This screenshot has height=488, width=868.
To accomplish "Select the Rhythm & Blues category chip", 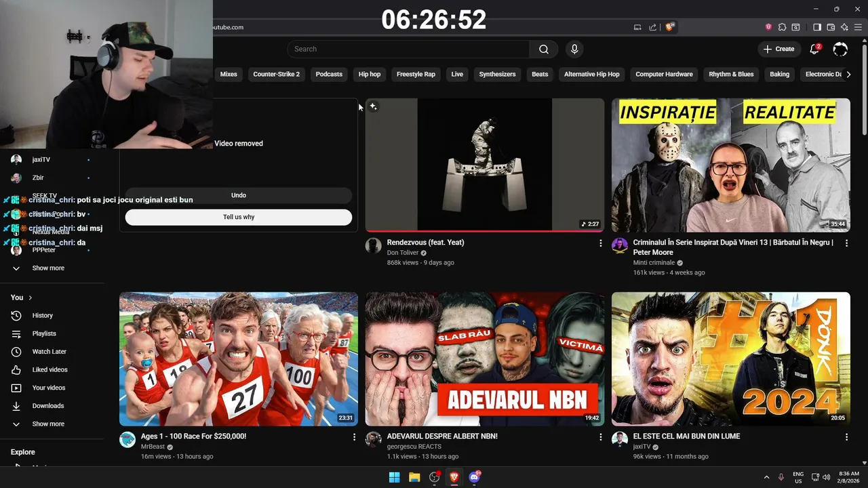I will click(731, 74).
